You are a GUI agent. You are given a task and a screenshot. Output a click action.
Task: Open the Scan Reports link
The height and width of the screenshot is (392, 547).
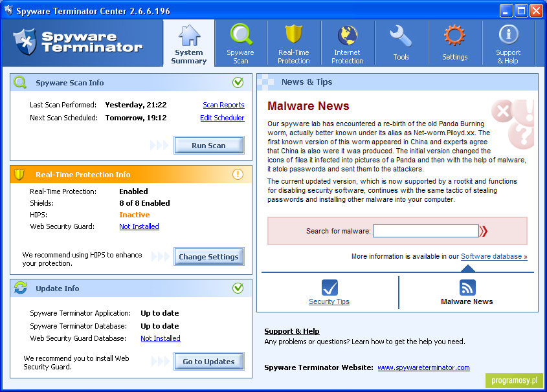[223, 105]
